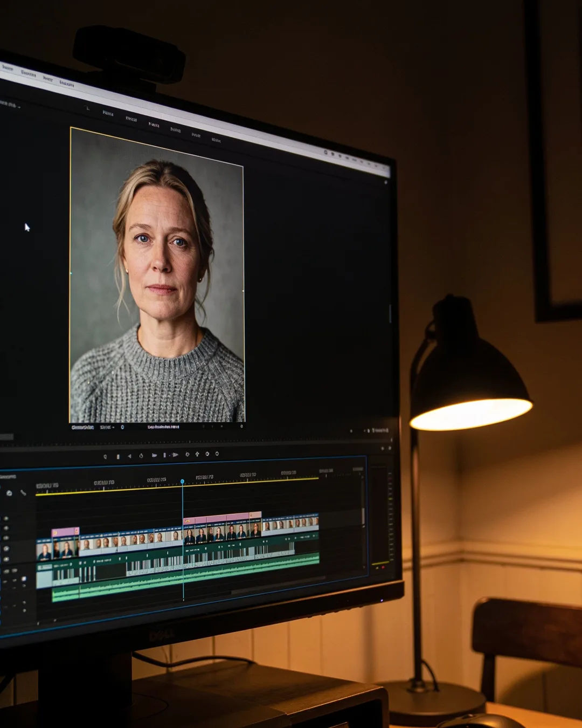Click the portrait preview of the woman in gray sweater
This screenshot has width=582, height=728.
point(157,276)
